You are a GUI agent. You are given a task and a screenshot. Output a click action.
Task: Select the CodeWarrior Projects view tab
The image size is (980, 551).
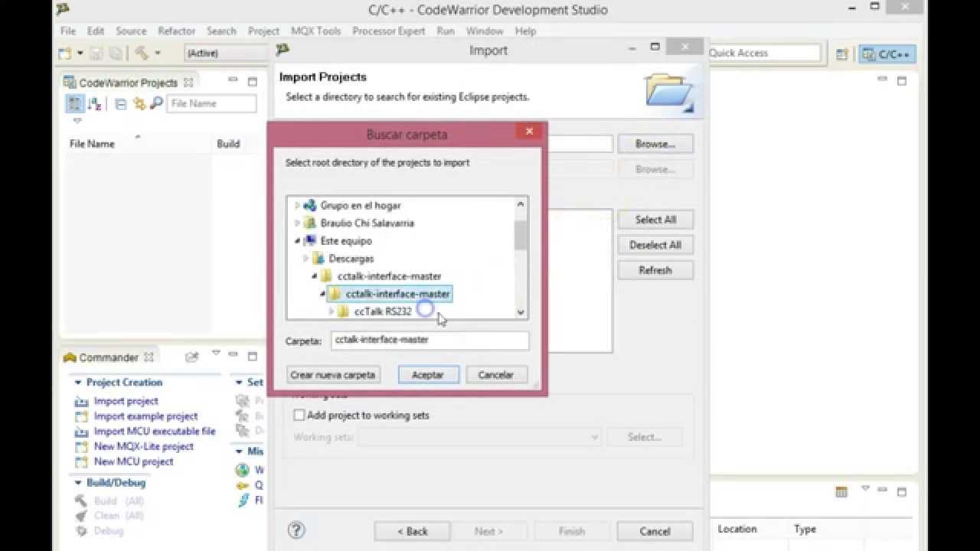coord(128,83)
